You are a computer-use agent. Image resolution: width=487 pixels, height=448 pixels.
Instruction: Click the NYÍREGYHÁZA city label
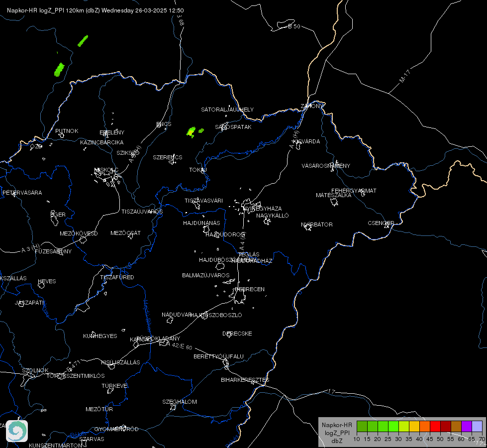click(263, 208)
